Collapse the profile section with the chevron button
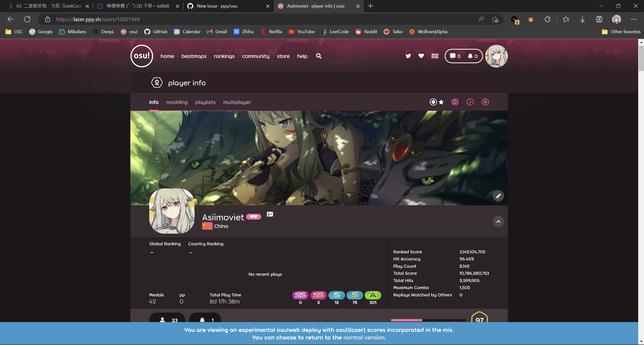 click(x=499, y=221)
